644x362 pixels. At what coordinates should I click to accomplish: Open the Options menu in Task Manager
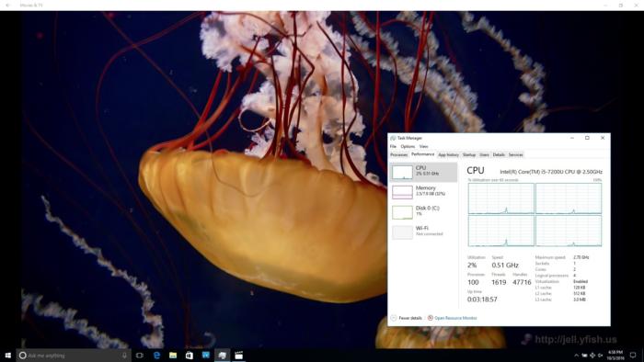coord(408,146)
